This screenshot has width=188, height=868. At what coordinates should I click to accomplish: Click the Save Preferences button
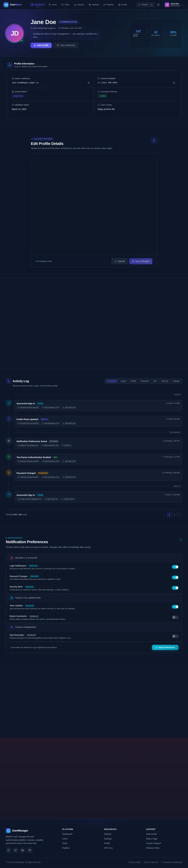pyautogui.click(x=165, y=647)
